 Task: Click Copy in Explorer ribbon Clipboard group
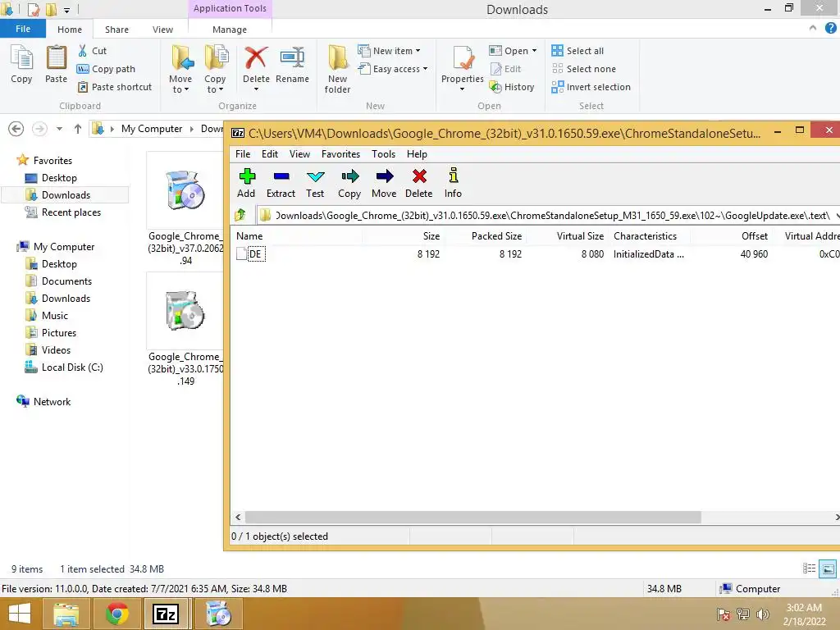tap(21, 64)
